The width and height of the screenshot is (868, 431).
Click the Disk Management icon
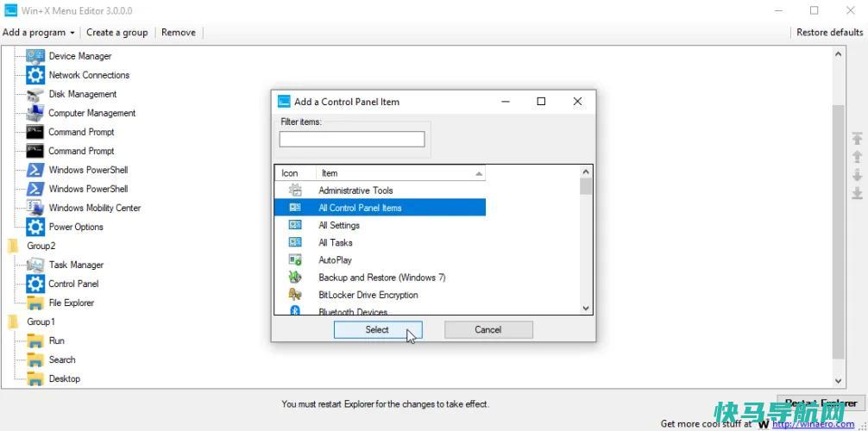point(35,94)
